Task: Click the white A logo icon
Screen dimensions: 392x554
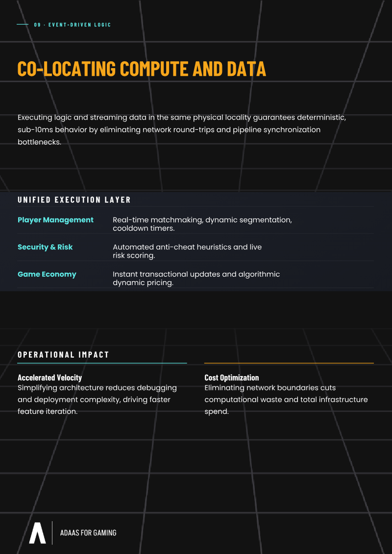Action: coord(37,532)
